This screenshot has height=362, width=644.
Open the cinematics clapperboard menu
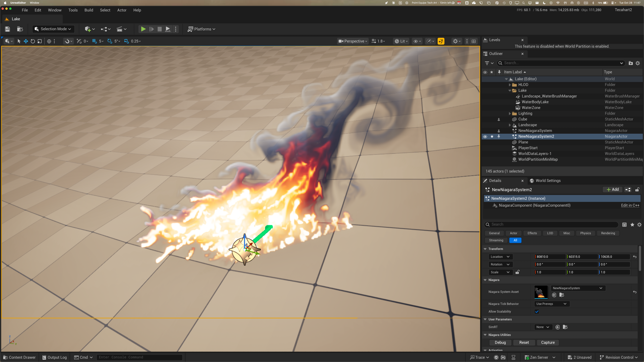pyautogui.click(x=122, y=29)
